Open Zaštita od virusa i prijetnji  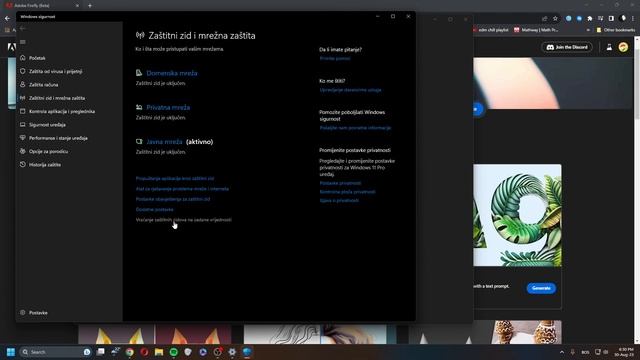(x=55, y=71)
